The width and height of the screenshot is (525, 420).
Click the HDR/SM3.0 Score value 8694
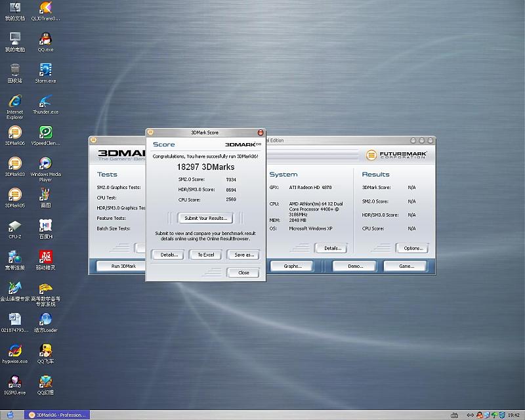click(231, 190)
